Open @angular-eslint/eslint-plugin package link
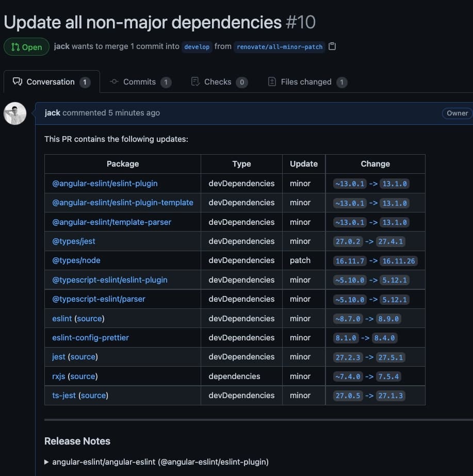473x476 pixels. (105, 184)
